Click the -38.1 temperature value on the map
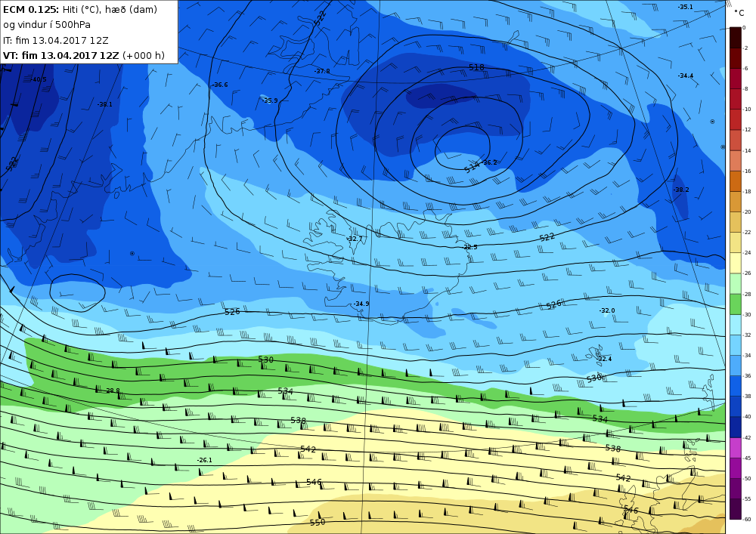756x534 pixels. coord(104,104)
